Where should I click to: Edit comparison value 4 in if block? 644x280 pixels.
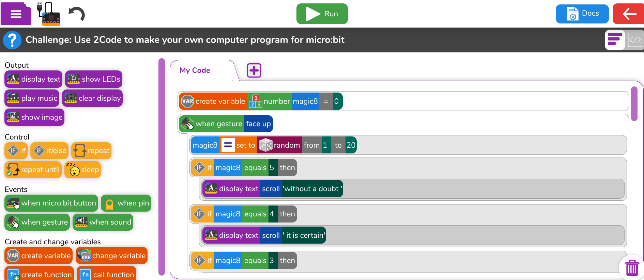[x=273, y=214]
